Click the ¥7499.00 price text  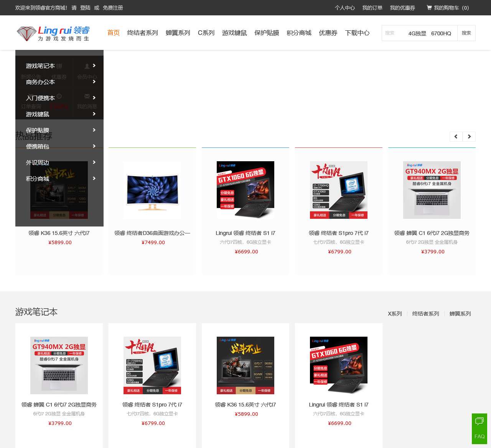pyautogui.click(x=153, y=243)
